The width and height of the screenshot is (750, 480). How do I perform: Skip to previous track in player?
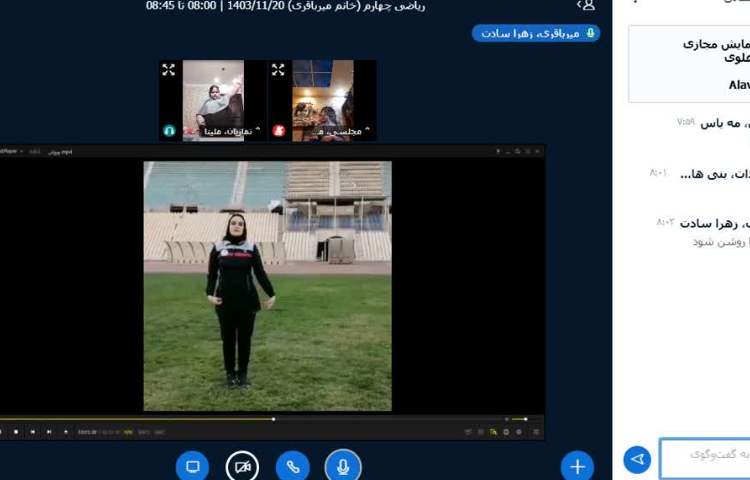point(33,432)
